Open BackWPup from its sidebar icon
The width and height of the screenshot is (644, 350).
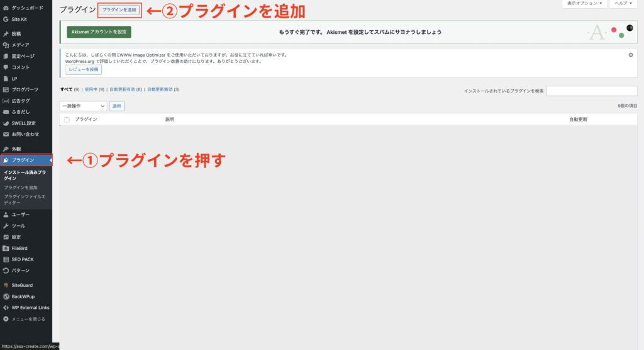tap(6, 296)
